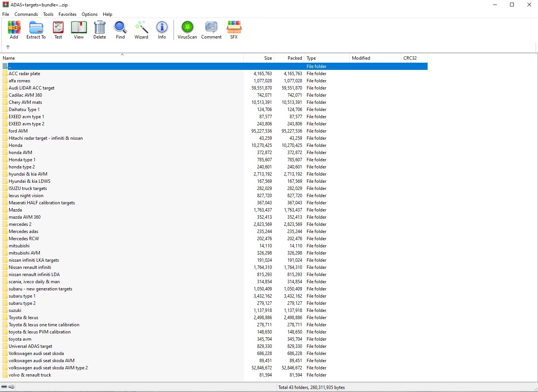Image resolution: width=538 pixels, height=392 pixels.
Task: Select 'ISUZU truck targets' folder
Action: click(28, 188)
